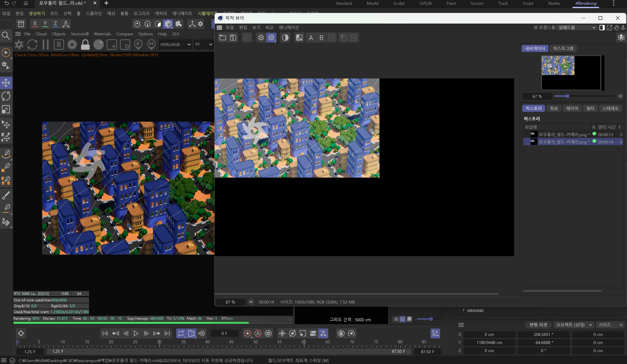This screenshot has height=364, width=627.
Task: Select the Rotate tool in left toolbar
Action: point(6,96)
